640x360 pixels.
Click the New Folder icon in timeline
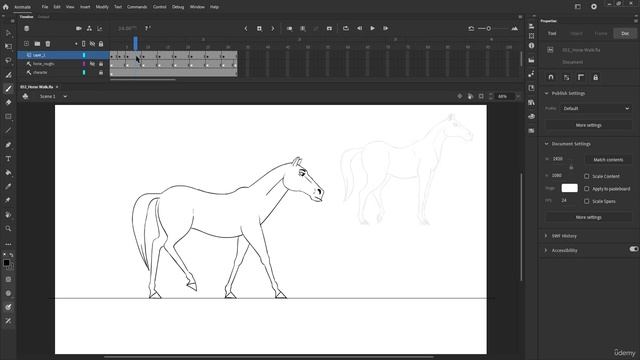click(37, 44)
